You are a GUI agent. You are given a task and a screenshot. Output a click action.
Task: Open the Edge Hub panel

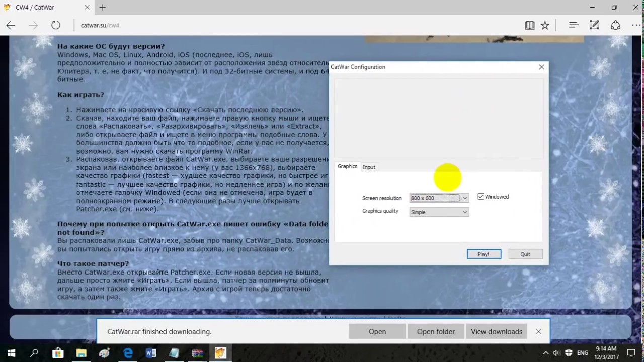pyautogui.click(x=574, y=25)
